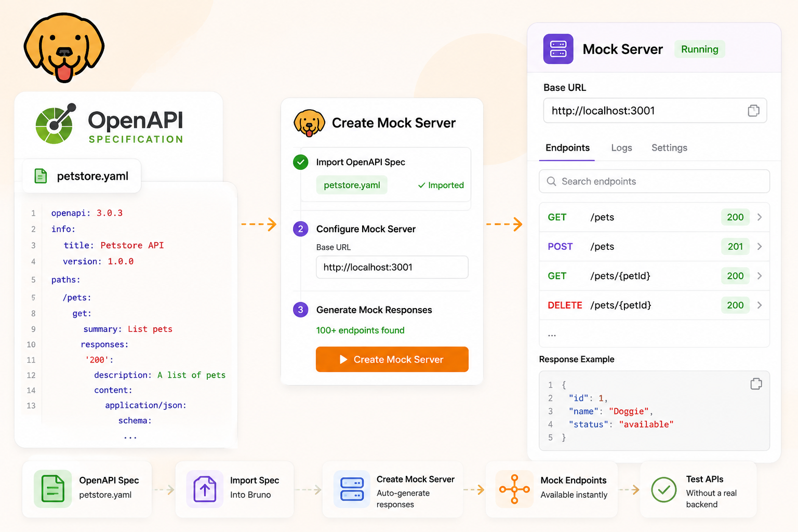Click the orange Mock Endpoints node icon
The height and width of the screenshot is (532, 798).
[x=514, y=489]
